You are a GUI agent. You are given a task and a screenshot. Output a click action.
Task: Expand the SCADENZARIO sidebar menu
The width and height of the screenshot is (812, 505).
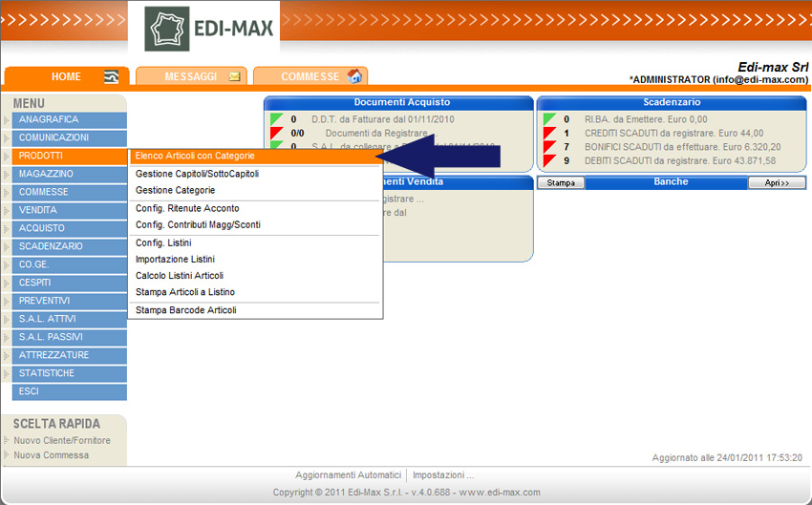pos(51,246)
